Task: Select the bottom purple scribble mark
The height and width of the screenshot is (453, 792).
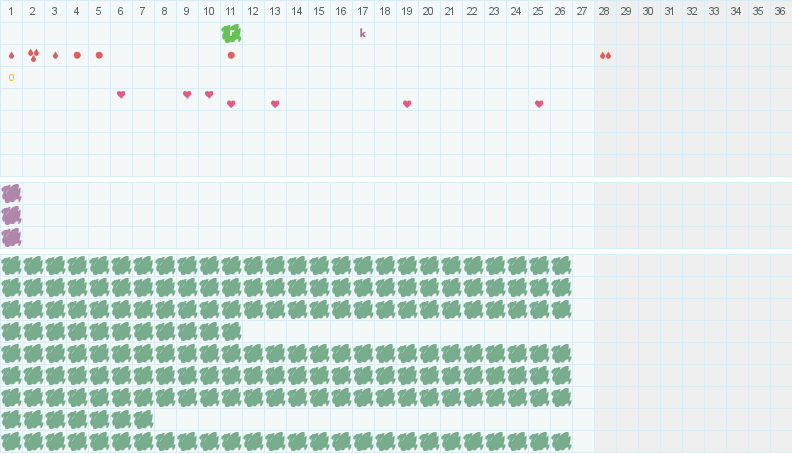Action: (11, 237)
